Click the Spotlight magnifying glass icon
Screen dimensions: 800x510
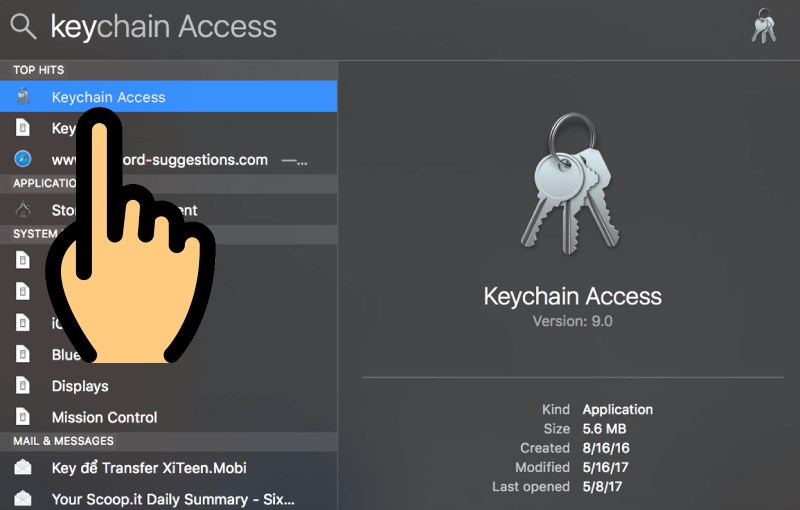click(24, 27)
